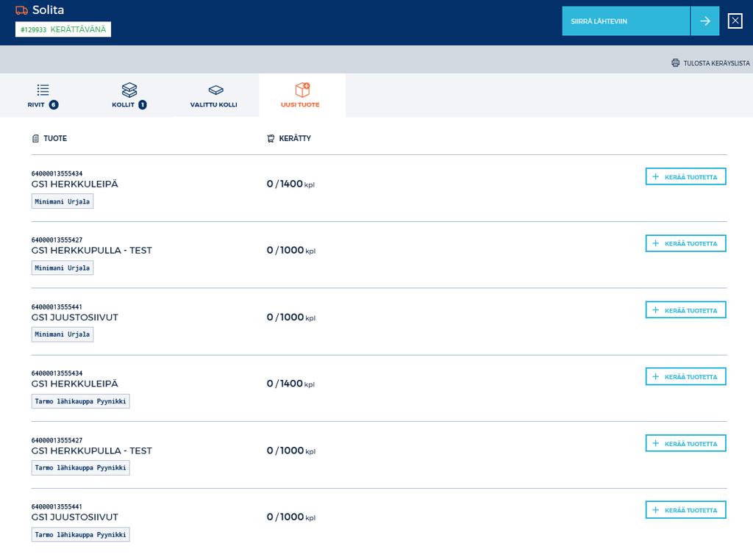Viewport: 753px width, 560px height.
Task: Click the Rivit count badge 6
Action: point(54,104)
